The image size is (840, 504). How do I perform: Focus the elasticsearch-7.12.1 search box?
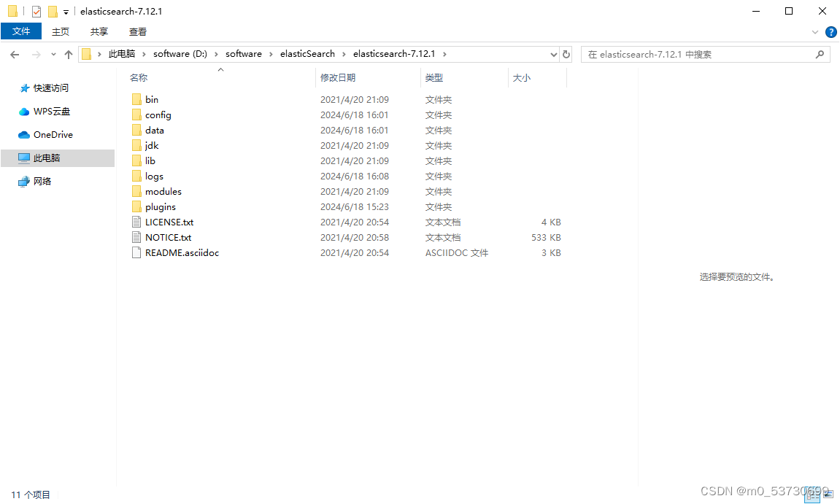706,54
